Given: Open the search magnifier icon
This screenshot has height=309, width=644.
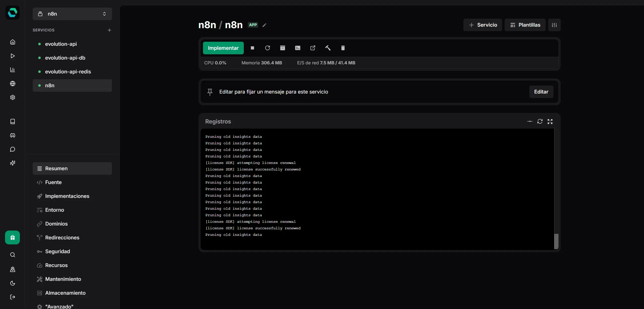Looking at the screenshot, I should pyautogui.click(x=13, y=255).
